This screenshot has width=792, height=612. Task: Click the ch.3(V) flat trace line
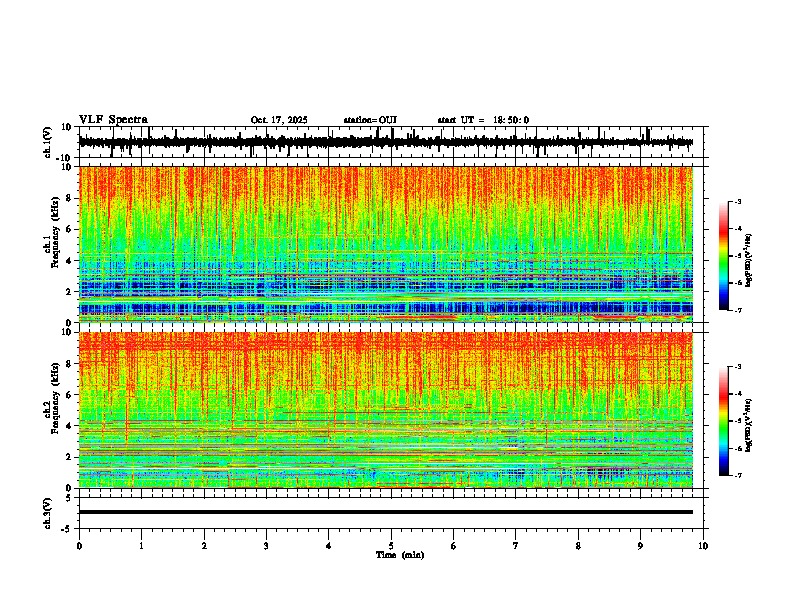[386, 512]
